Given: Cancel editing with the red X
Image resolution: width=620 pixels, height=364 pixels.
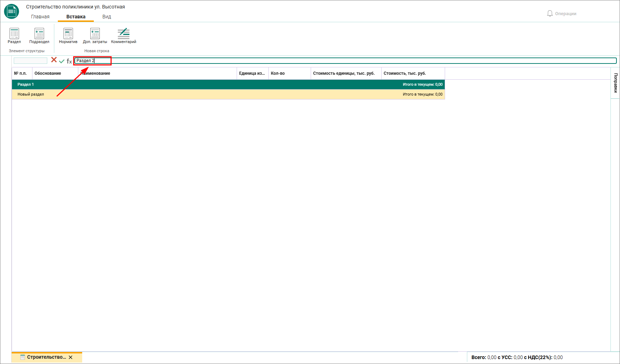Looking at the screenshot, I should (x=54, y=60).
